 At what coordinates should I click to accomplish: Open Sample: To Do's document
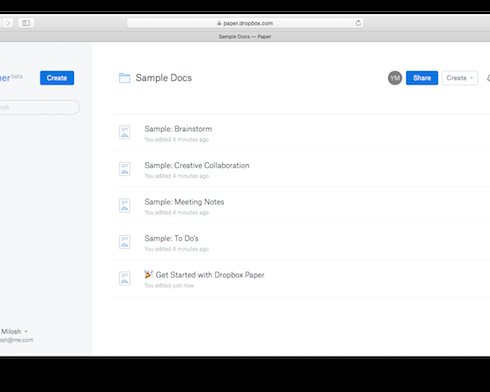pos(171,238)
